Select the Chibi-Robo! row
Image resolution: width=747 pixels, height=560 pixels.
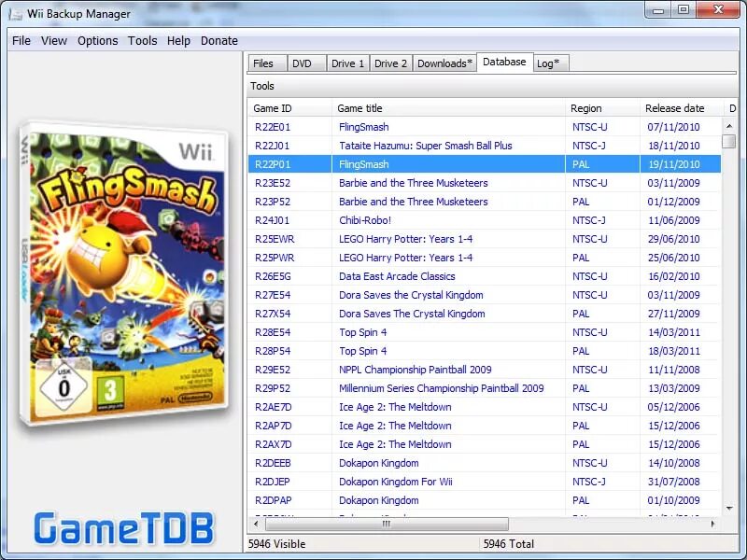coord(484,220)
